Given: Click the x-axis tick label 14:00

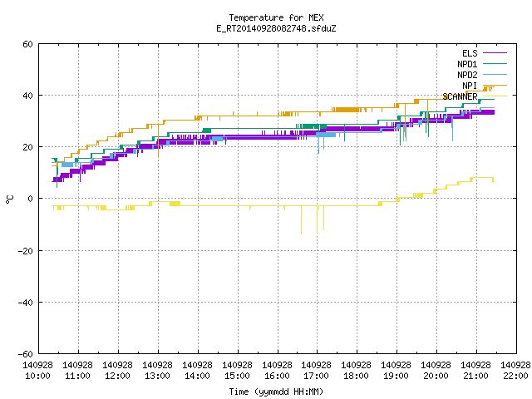Looking at the screenshot, I should tap(197, 376).
